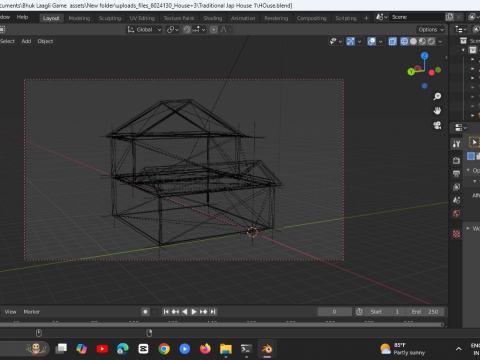Toggle camera view with camera icon
480x360 pixels.
point(437,125)
